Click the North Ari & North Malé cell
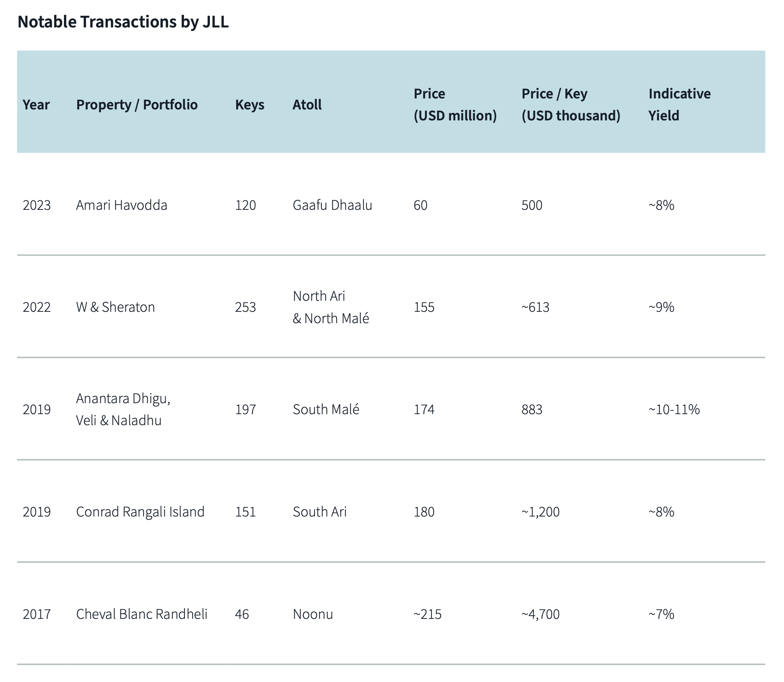The image size is (784, 682). pos(331,307)
